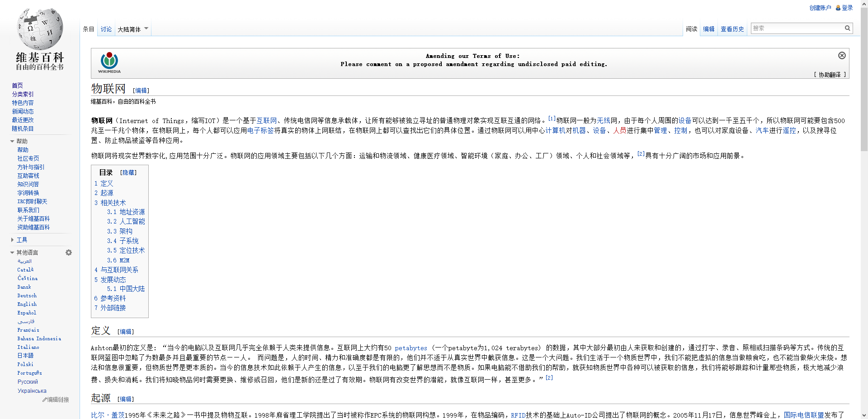Viewport: 868px width, 419px height.
Task: Hide the table of contents via 隐藏
Action: click(x=128, y=172)
